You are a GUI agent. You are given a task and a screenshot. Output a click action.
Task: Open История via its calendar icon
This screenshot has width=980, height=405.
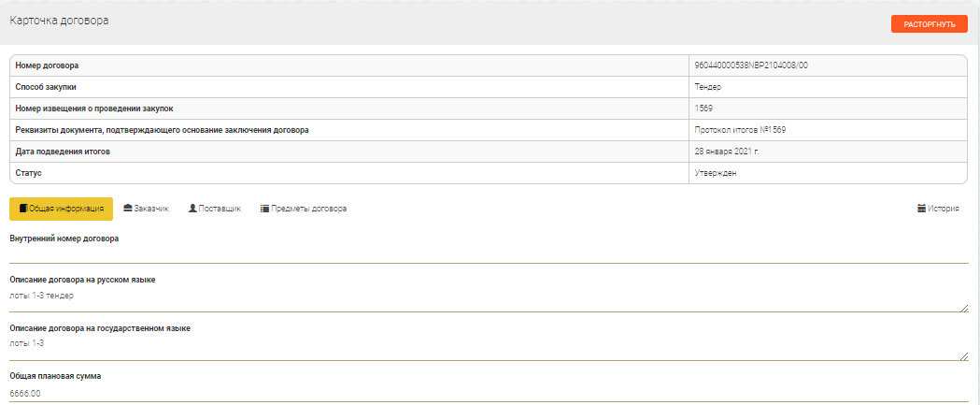[922, 209]
